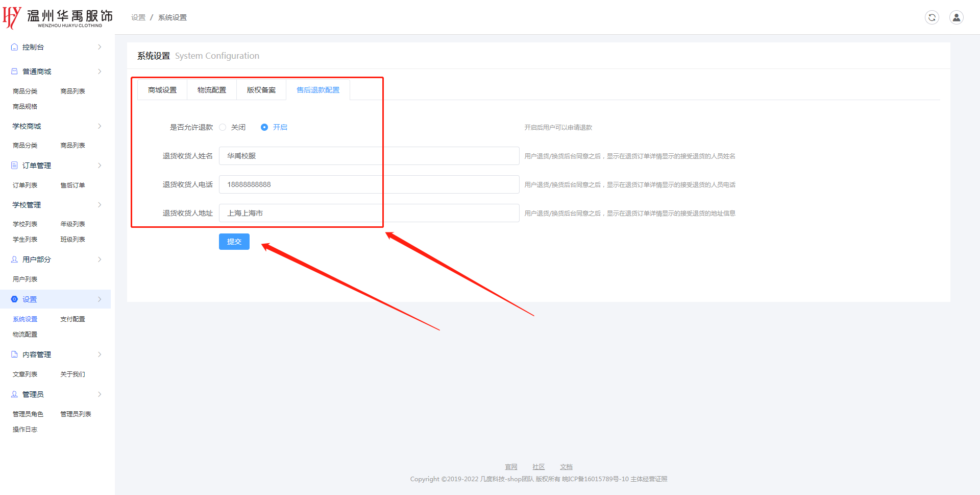
Task: Switch to the 物流配置 tab
Action: click(x=211, y=90)
